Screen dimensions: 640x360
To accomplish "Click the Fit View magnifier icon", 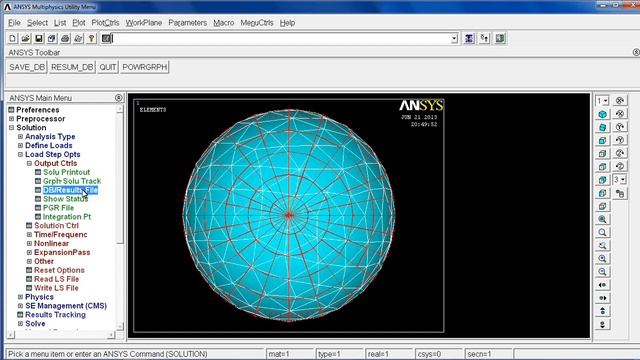I will point(602,219).
